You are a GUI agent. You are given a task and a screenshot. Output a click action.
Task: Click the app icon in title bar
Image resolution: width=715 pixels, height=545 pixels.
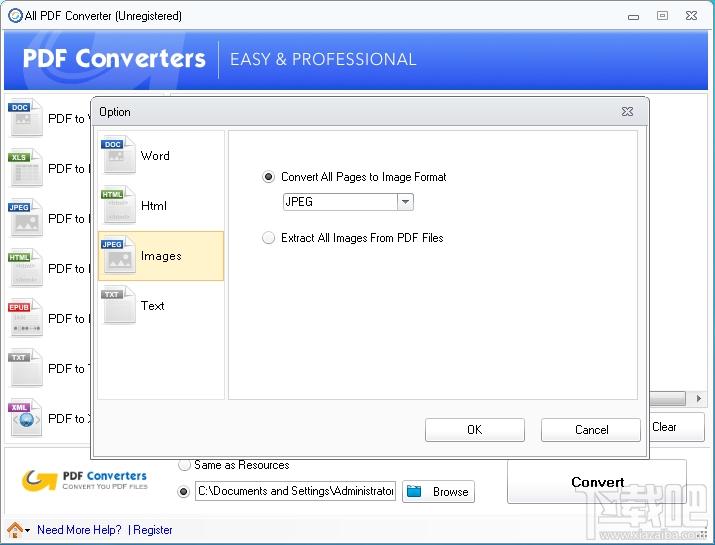click(15, 16)
